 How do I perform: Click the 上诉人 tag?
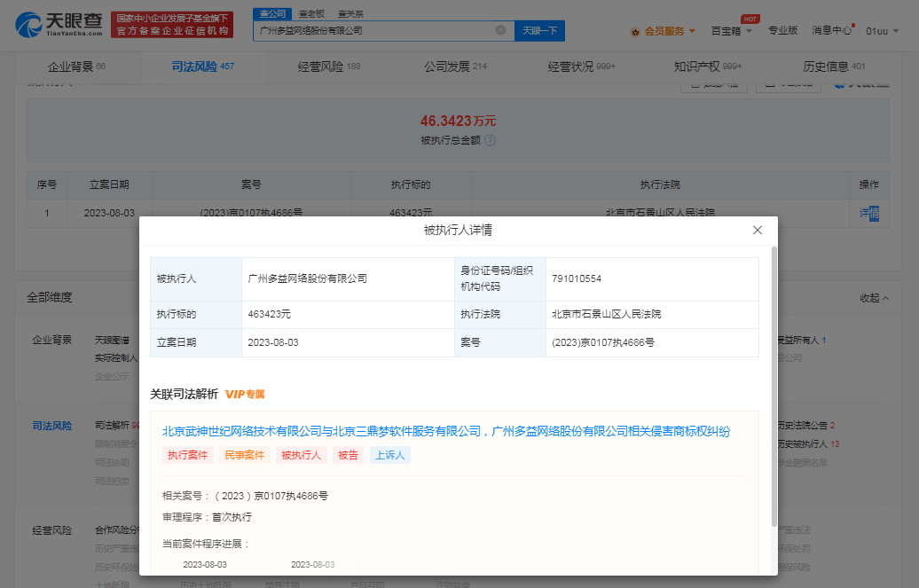(x=389, y=455)
